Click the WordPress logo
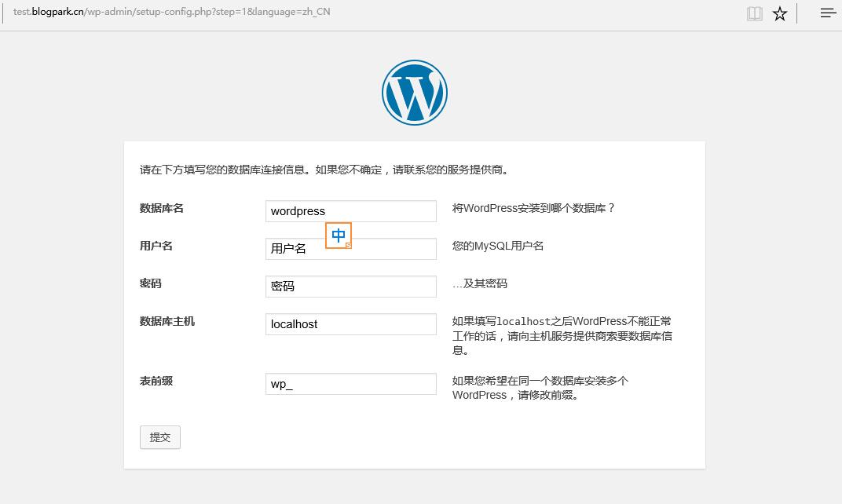The image size is (842, 504). coord(415,93)
